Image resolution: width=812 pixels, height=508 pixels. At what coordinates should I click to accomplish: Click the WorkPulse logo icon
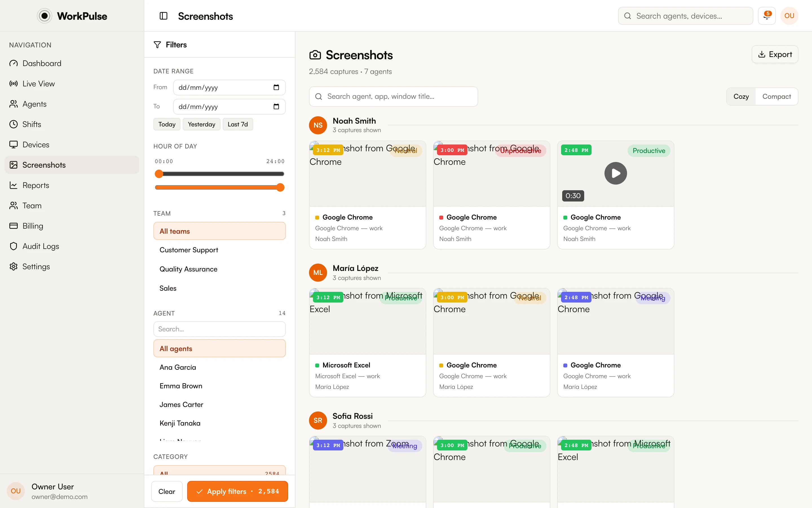pos(44,16)
